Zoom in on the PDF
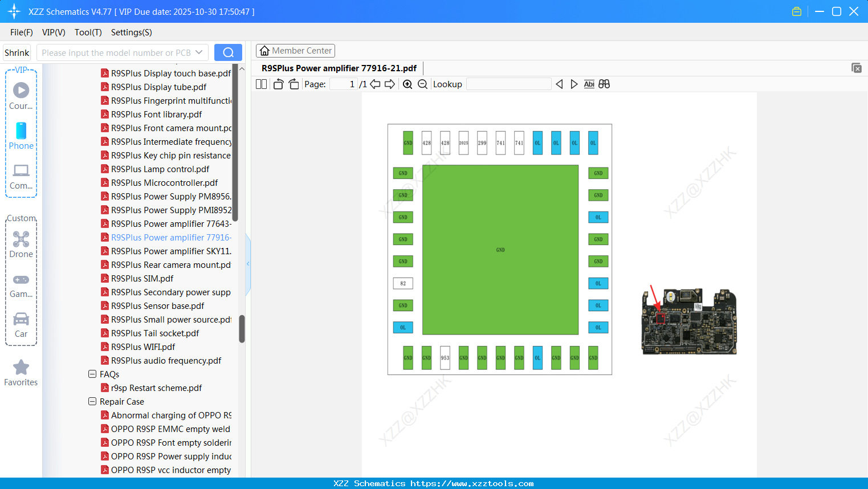The image size is (868, 489). click(x=407, y=84)
